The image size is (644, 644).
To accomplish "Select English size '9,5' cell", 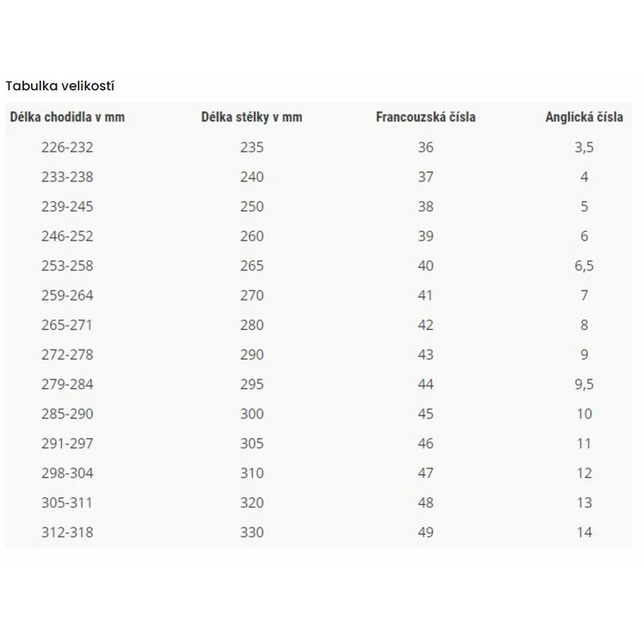I will tap(584, 385).
